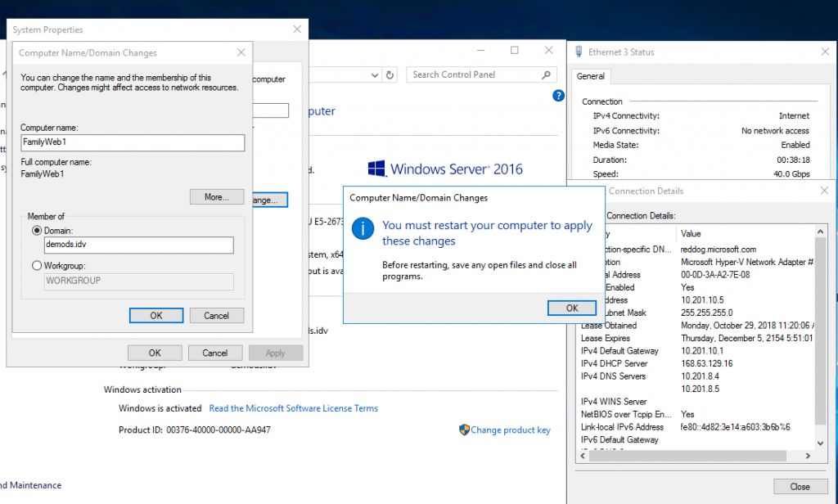Viewport: 838px width, 504px height.
Task: Select the Lease Expires row
Action: tap(697, 338)
